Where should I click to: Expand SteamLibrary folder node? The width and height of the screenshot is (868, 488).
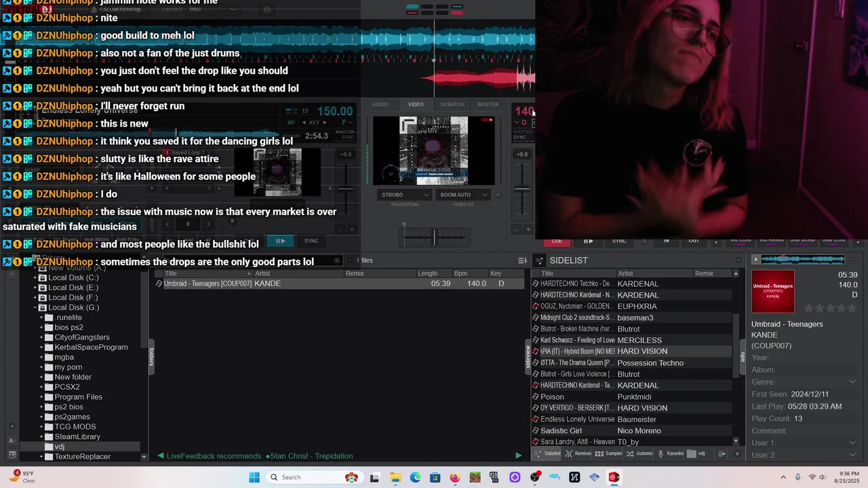(41, 436)
